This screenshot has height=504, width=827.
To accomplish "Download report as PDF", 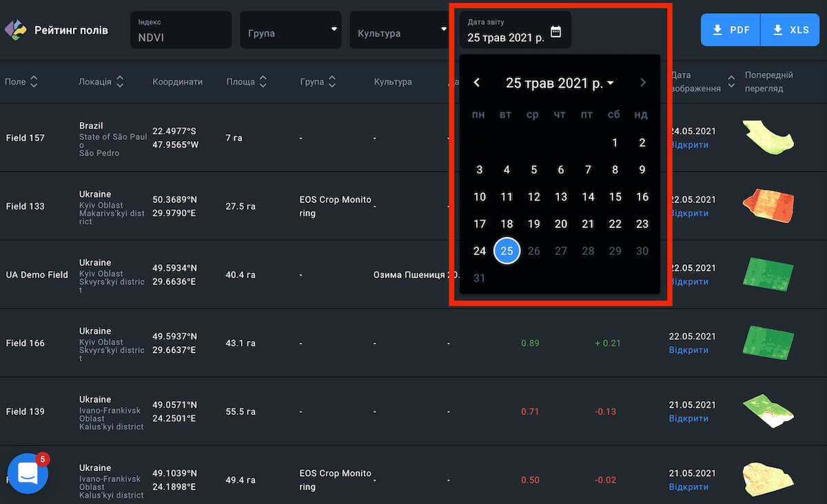I will (x=731, y=30).
